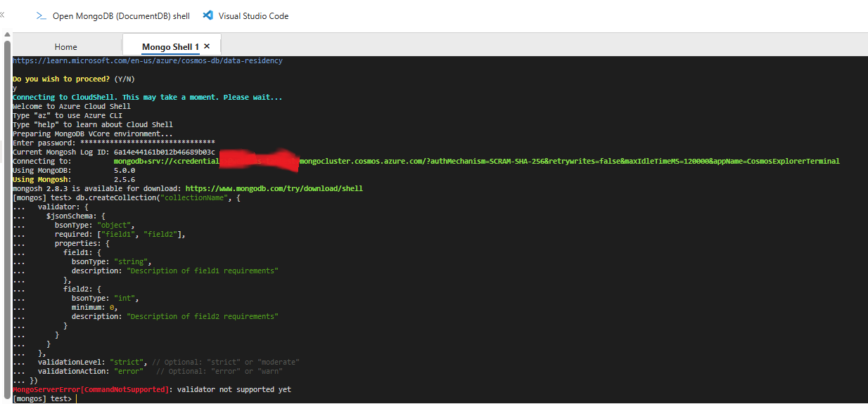Collapse the left pane chevron
868x404 pixels.
[2, 15]
